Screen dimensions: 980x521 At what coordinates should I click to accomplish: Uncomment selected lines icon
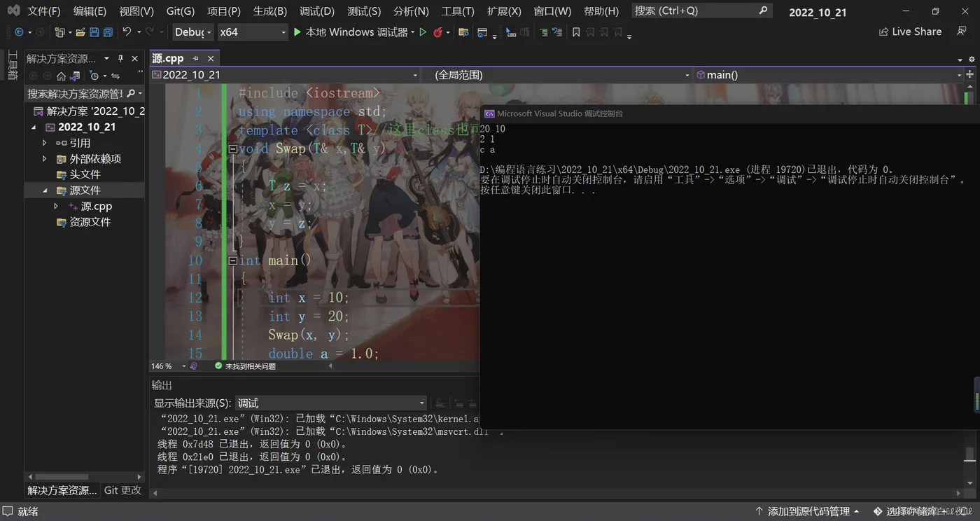(557, 32)
